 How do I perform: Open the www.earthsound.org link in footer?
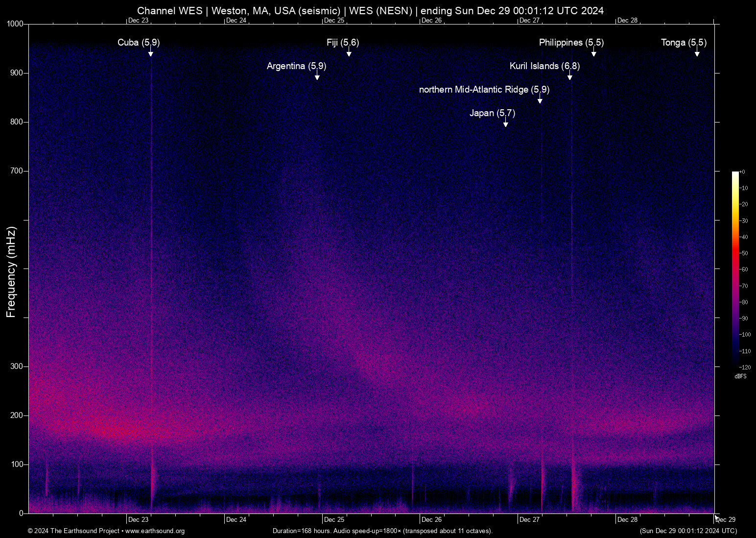(x=155, y=531)
